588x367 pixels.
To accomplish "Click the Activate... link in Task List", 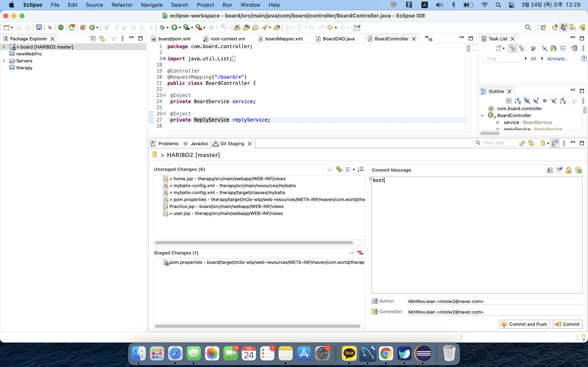I will (x=557, y=59).
